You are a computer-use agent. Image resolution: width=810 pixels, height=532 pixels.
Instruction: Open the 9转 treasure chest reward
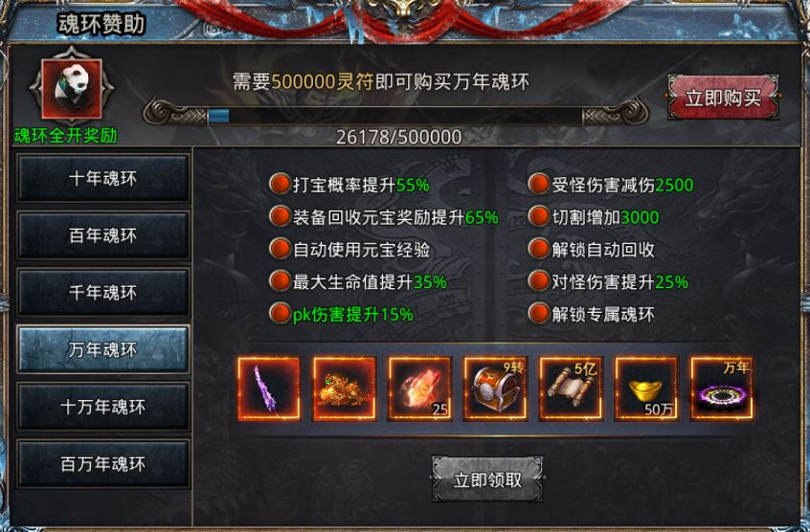495,388
